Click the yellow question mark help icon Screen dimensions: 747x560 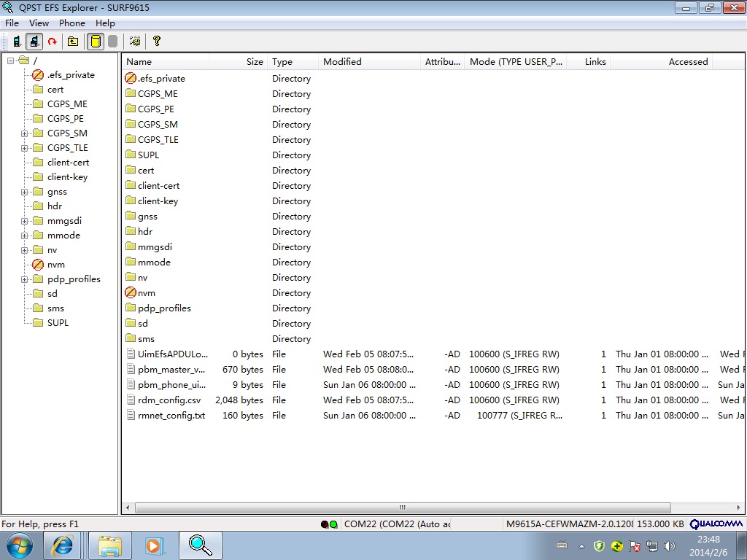pos(156,42)
